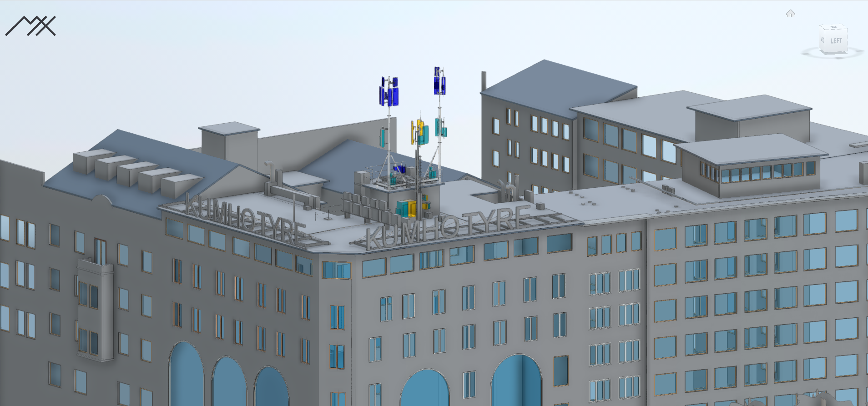
Task: Select the tall chimney on the rear building
Action: point(484,82)
